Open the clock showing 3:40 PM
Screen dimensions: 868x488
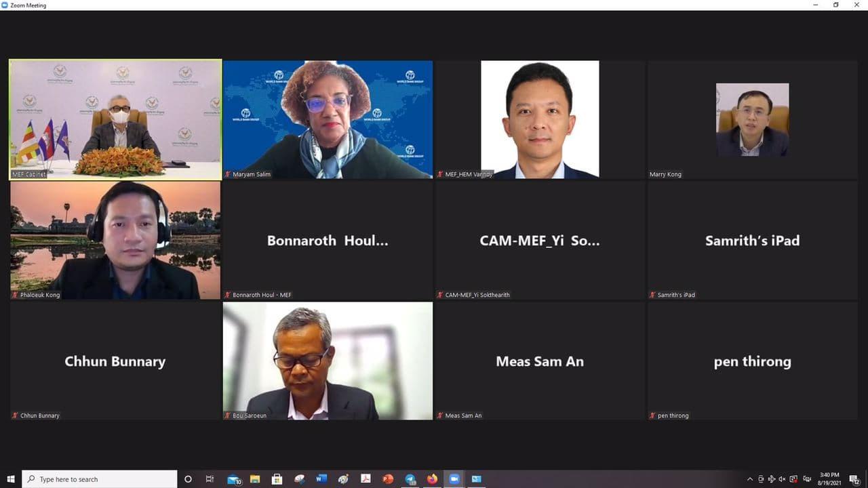click(830, 479)
